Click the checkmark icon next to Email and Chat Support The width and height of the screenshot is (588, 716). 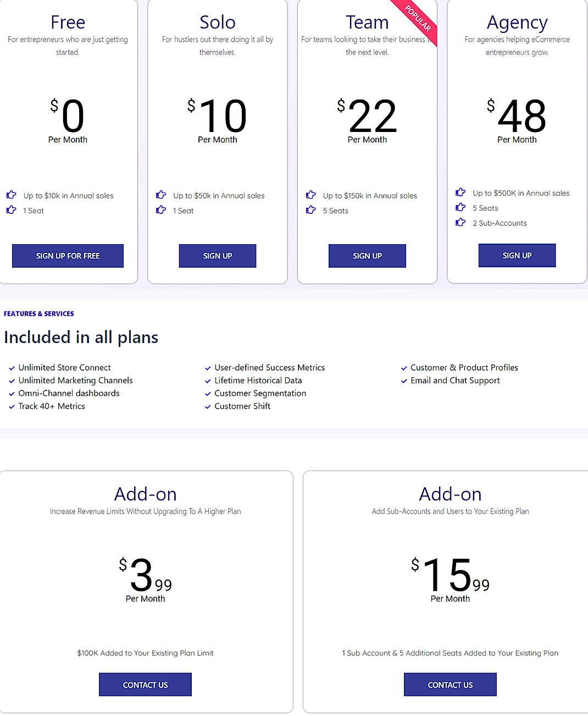404,381
